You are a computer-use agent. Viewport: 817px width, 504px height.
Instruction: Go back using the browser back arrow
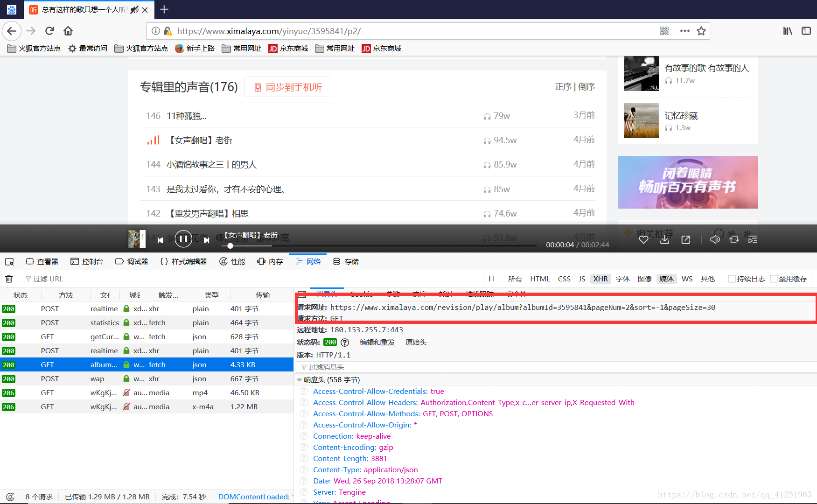point(12,31)
